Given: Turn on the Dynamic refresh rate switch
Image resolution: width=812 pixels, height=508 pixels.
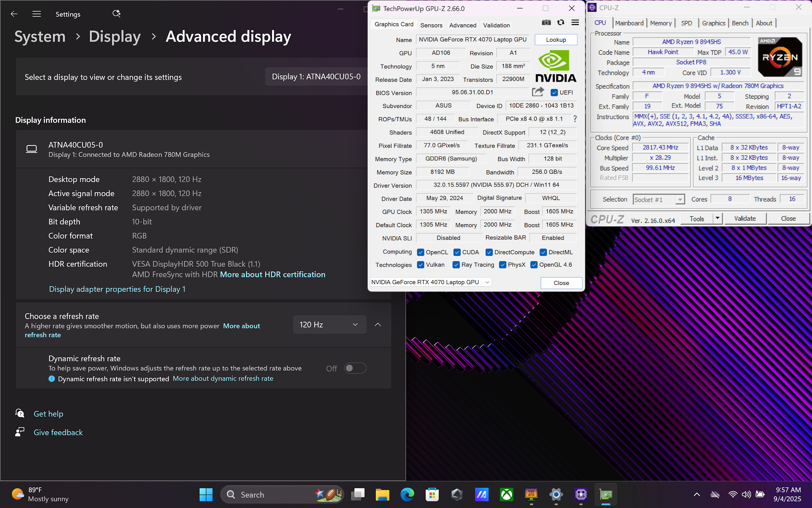Looking at the screenshot, I should tap(355, 368).
